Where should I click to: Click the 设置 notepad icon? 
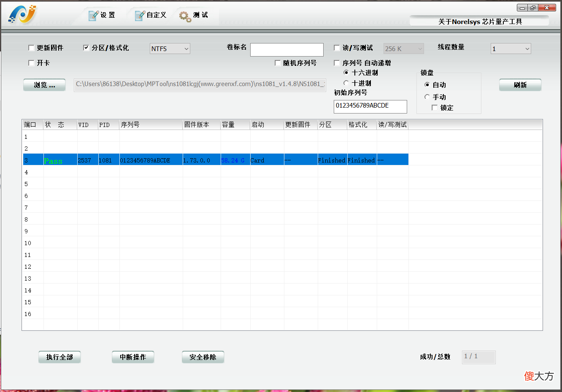coord(93,16)
